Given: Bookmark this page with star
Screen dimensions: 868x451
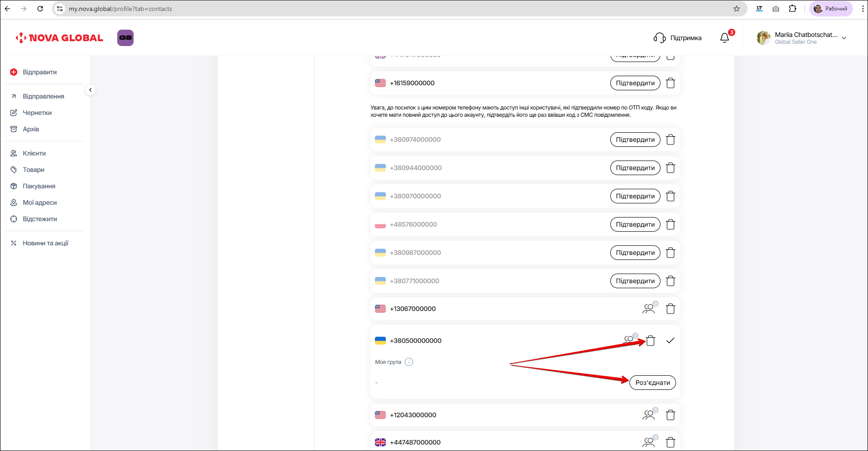Looking at the screenshot, I should tap(737, 9).
